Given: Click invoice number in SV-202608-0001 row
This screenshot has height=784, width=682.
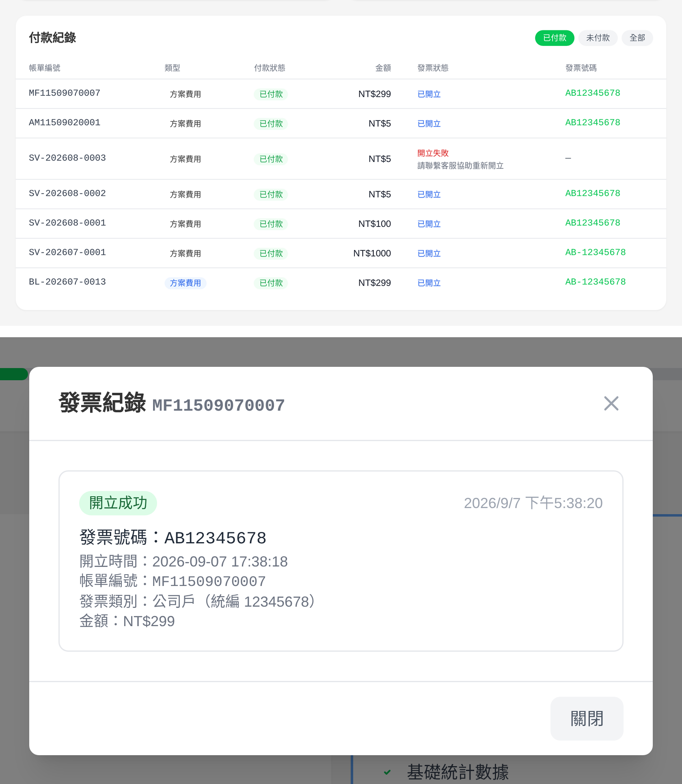Looking at the screenshot, I should pyautogui.click(x=593, y=223).
